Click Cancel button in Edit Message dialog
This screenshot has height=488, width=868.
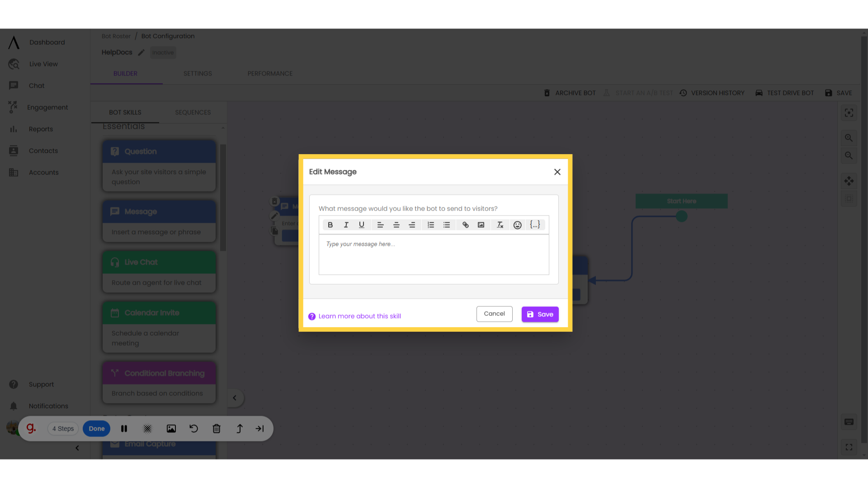coord(494,314)
